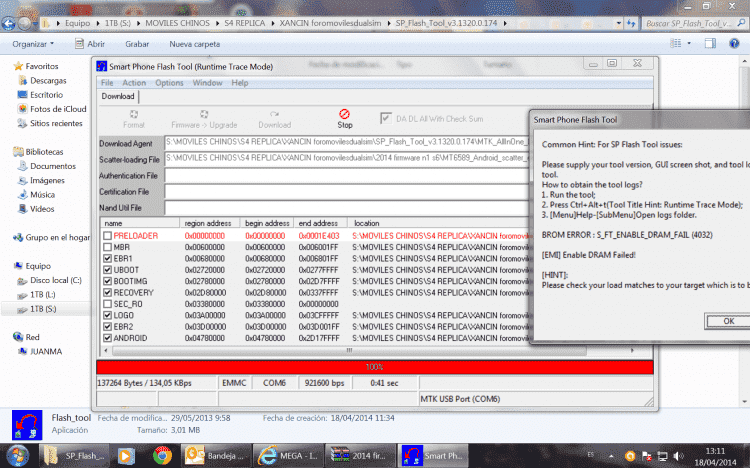The height and width of the screenshot is (468, 750).
Task: Click Grabar in Explorer toolbar
Action: pos(137,44)
